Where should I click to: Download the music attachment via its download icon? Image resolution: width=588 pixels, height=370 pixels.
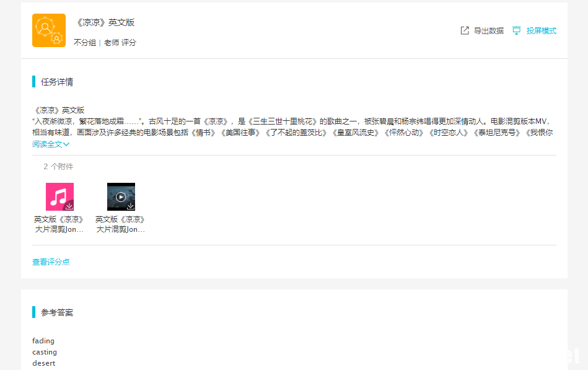(x=69, y=206)
